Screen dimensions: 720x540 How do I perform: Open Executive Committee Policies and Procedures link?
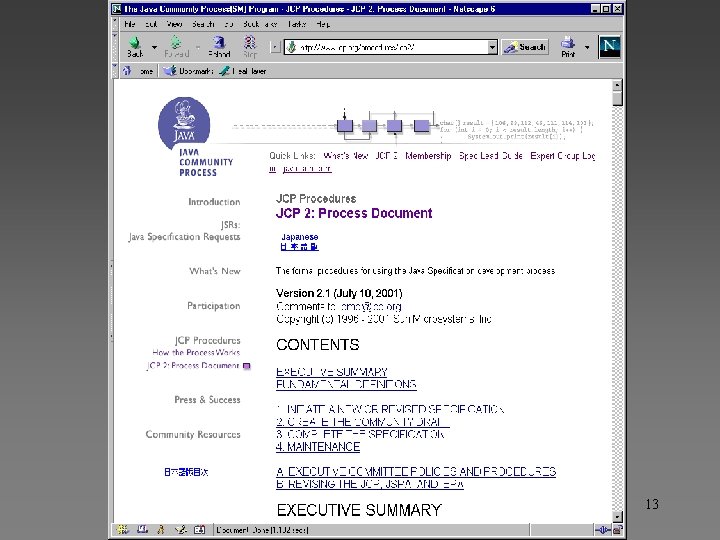click(416, 472)
